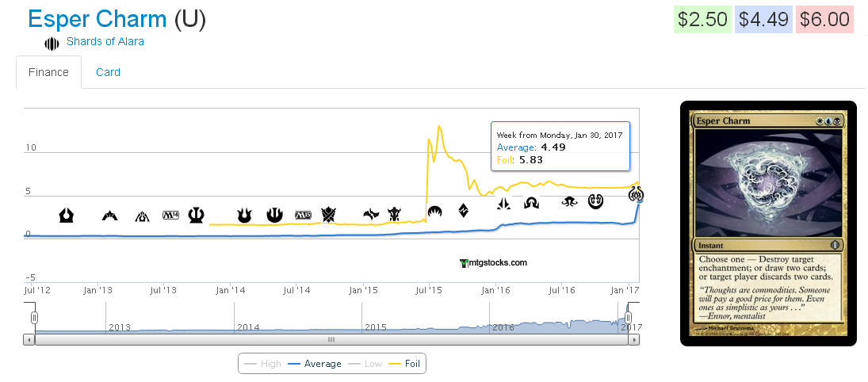Click the $4.49 average price badge
Viewport: 868px width, 382px height.
pos(763,19)
